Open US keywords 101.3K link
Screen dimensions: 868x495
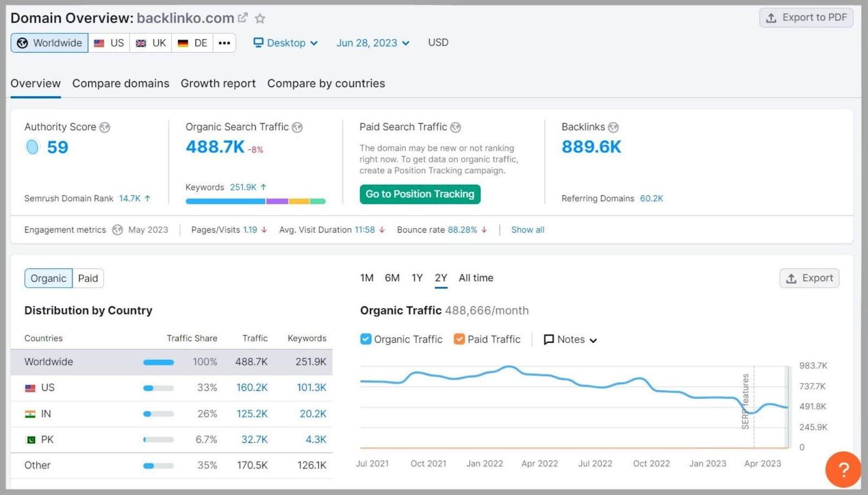311,388
